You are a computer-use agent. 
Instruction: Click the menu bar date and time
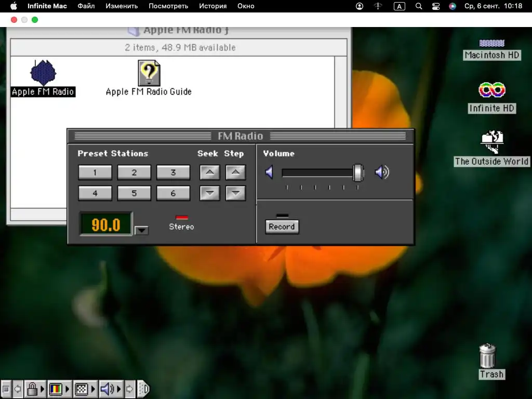(494, 6)
